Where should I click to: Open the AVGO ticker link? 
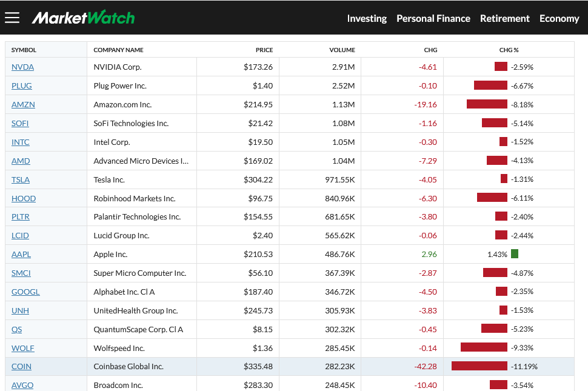(x=22, y=385)
